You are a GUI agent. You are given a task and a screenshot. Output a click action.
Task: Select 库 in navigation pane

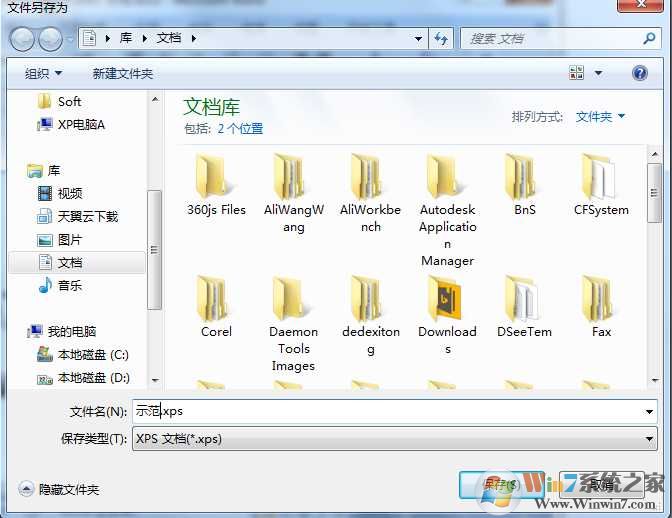[x=43, y=171]
